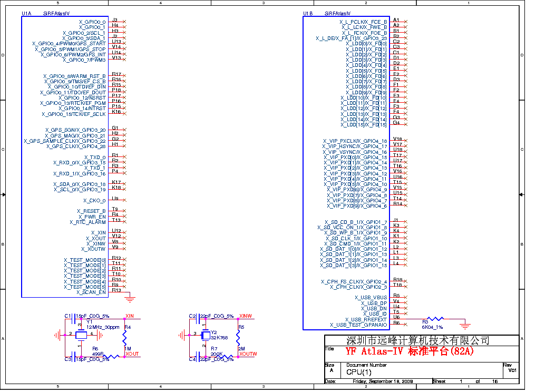Click the X_USB_RREFEXT pin label

click(x=366, y=319)
